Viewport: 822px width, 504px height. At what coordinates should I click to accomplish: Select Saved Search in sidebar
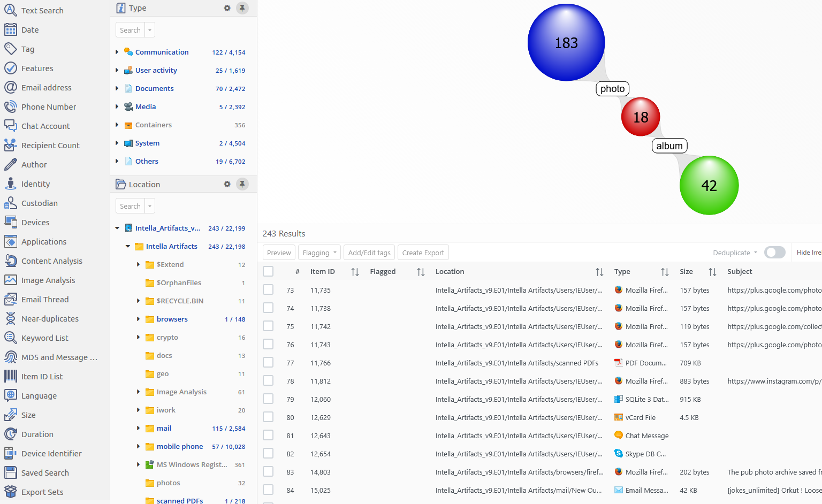tap(44, 473)
